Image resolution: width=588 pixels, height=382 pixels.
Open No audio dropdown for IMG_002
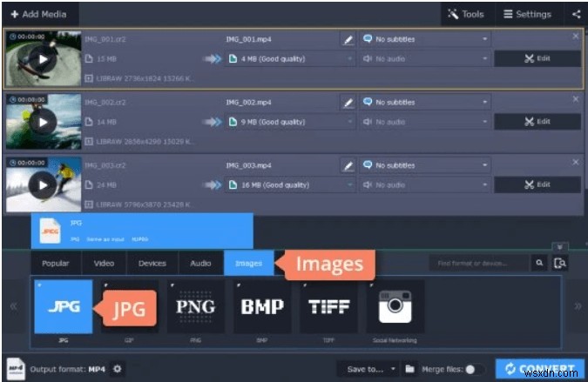tap(425, 122)
